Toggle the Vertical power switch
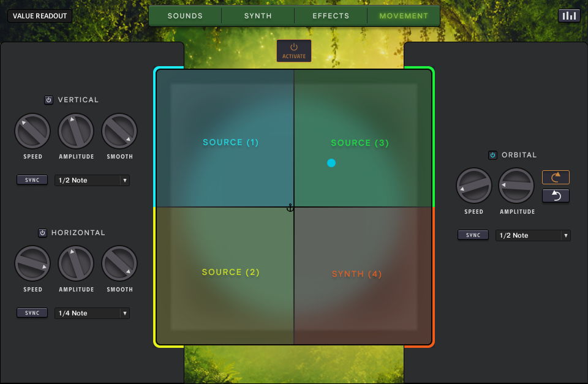Viewport: 588px width, 384px height. [49, 100]
